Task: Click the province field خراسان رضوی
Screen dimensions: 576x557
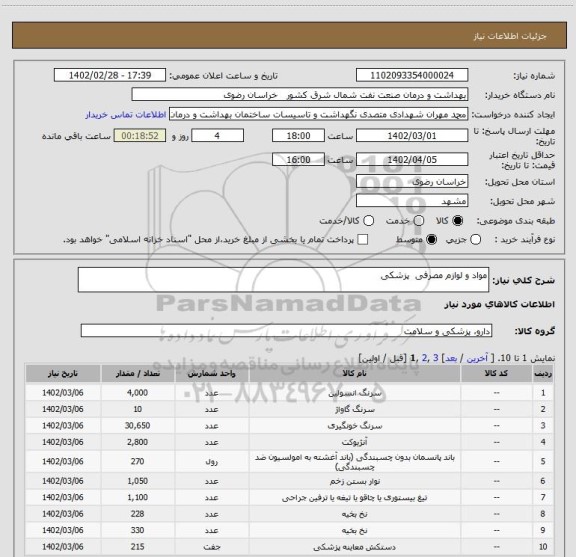Action: pos(412,181)
